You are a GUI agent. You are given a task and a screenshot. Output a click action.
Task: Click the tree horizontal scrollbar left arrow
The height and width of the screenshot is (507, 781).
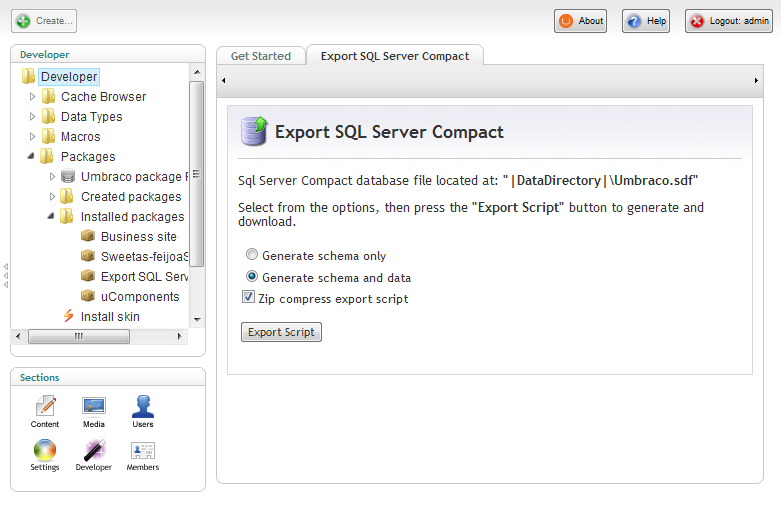click(x=18, y=336)
